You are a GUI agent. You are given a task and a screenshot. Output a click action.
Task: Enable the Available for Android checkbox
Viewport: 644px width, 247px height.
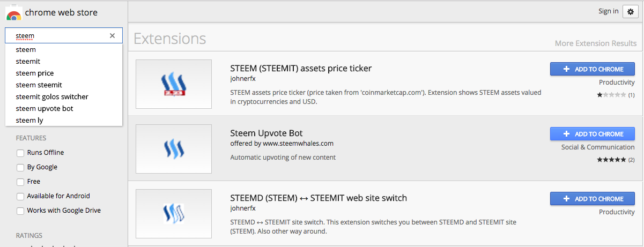point(20,196)
